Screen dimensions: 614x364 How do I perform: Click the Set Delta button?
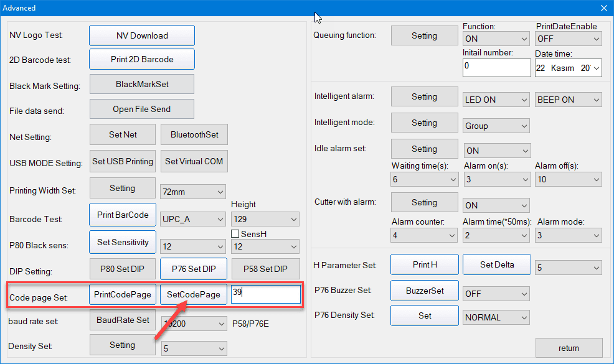point(496,264)
